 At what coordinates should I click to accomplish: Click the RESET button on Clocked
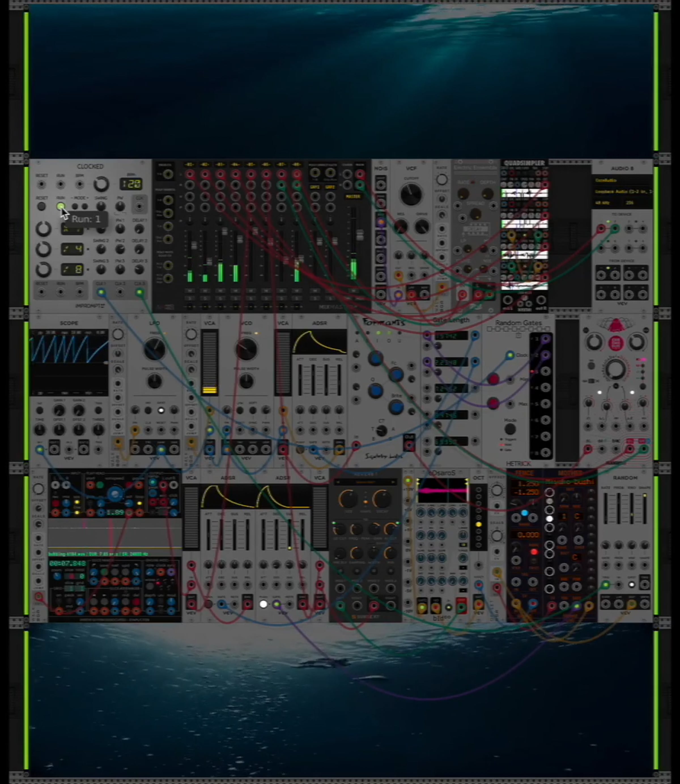click(x=41, y=207)
